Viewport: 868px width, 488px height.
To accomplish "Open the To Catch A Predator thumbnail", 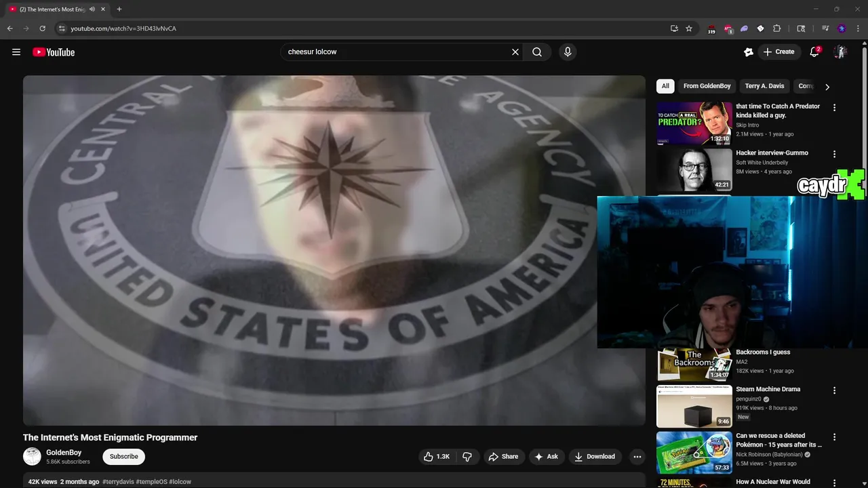I will [x=694, y=123].
